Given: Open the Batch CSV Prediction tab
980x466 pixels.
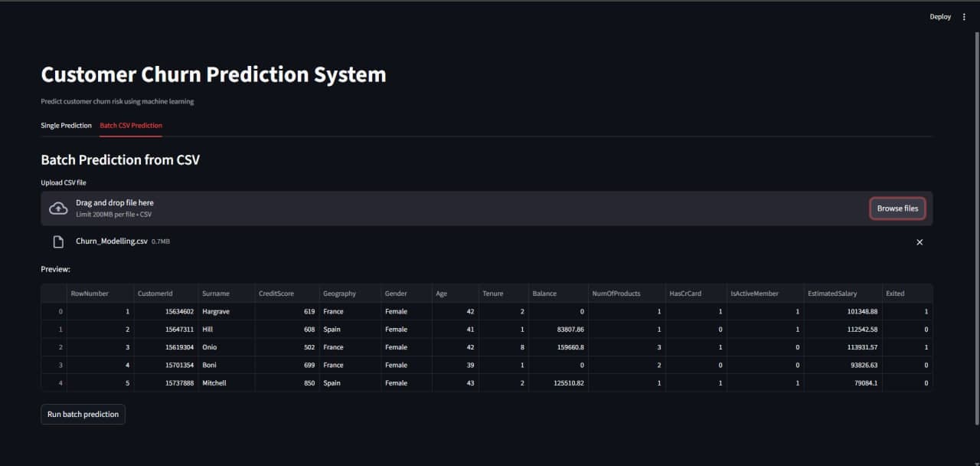Looking at the screenshot, I should 131,125.
